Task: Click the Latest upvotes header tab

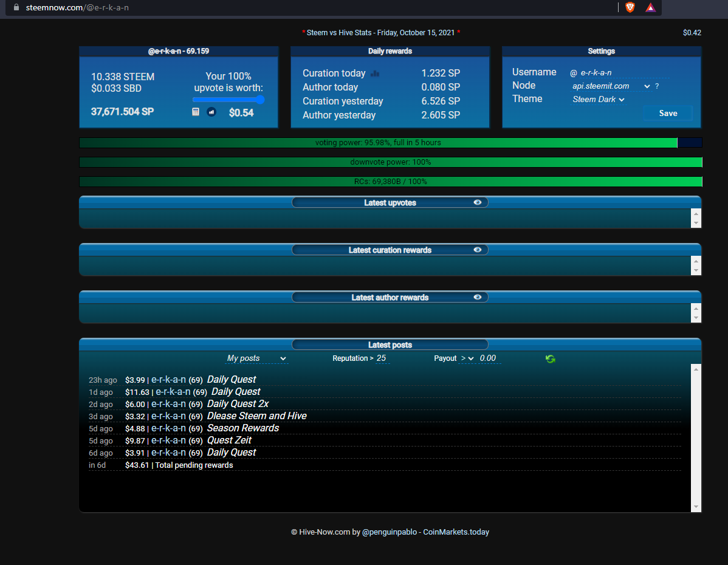Action: (390, 202)
